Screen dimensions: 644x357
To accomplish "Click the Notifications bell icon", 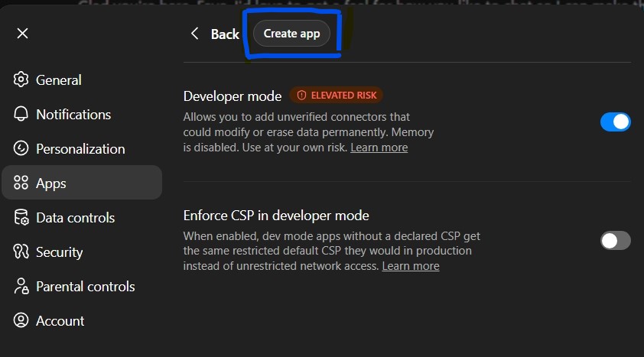I will 21,114.
